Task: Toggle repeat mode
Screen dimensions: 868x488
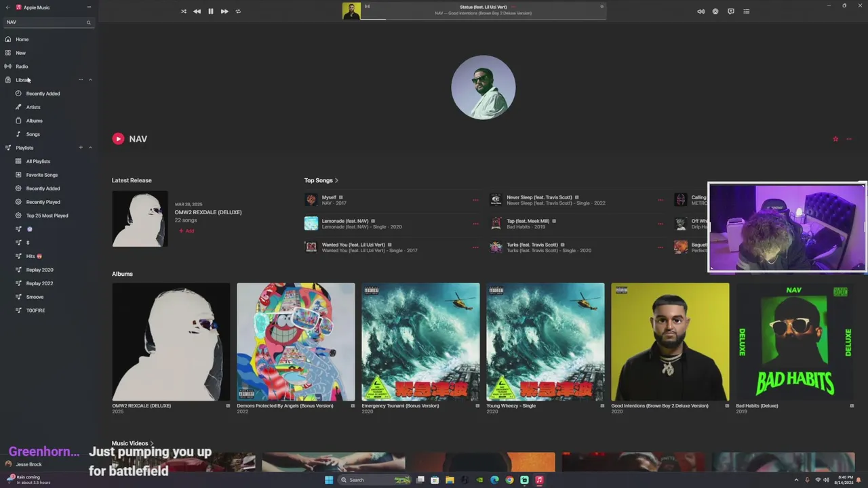Action: pos(238,12)
